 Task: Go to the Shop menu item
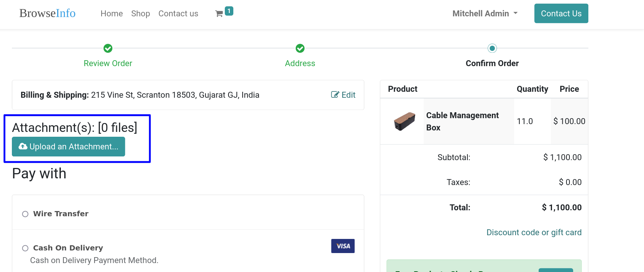point(141,14)
